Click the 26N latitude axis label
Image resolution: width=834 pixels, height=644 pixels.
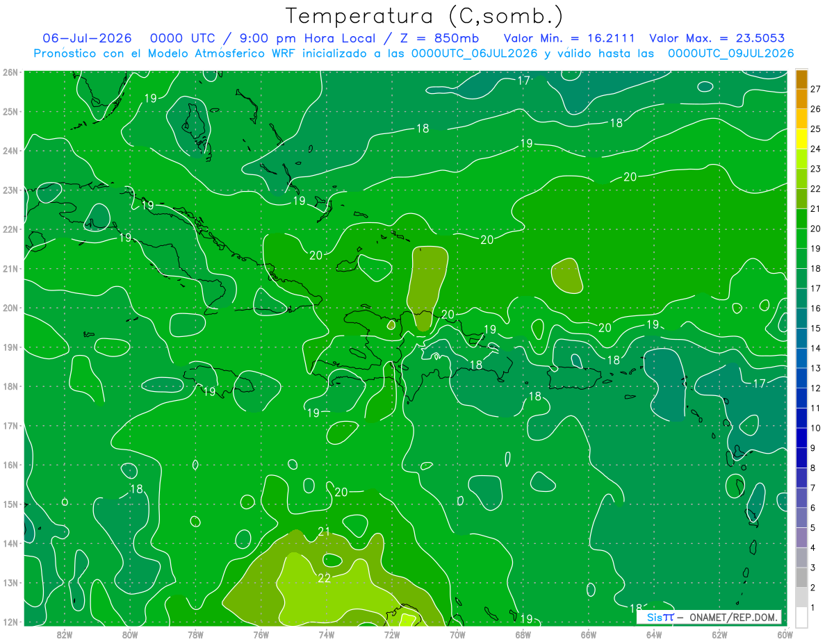coord(10,72)
